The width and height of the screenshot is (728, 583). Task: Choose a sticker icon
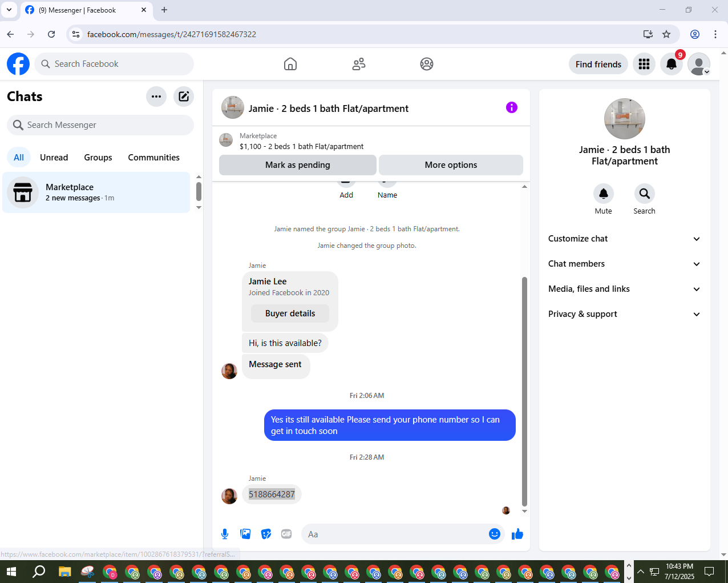tap(266, 534)
